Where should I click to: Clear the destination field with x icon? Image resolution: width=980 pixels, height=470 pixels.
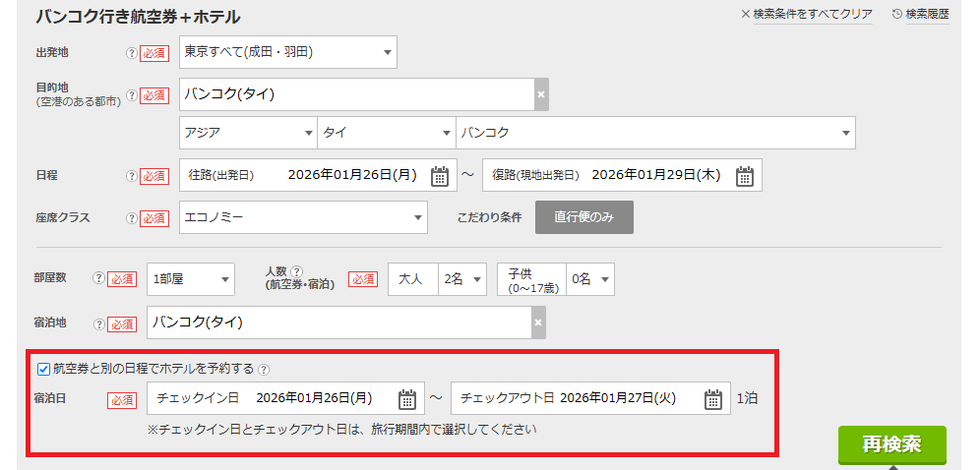point(540,95)
